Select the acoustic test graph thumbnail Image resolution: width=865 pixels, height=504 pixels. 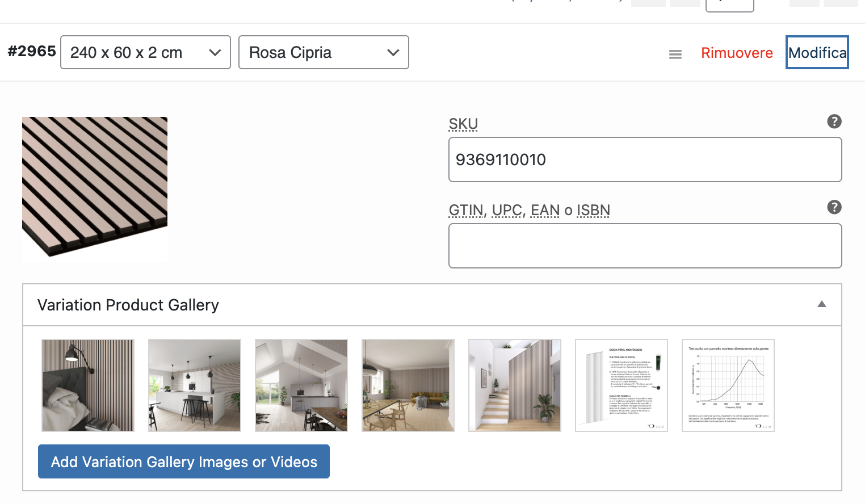(728, 385)
